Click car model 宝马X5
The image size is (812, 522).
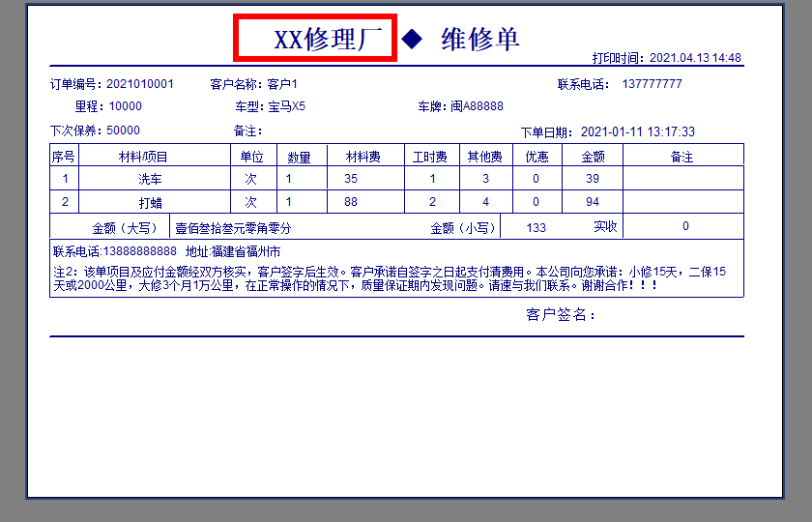click(x=287, y=106)
